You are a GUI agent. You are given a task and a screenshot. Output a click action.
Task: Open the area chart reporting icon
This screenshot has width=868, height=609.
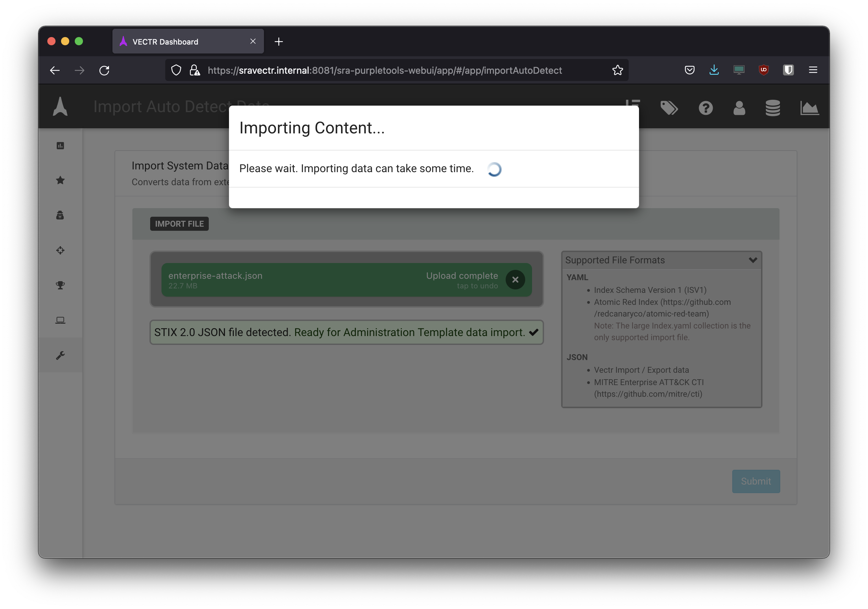[809, 108]
